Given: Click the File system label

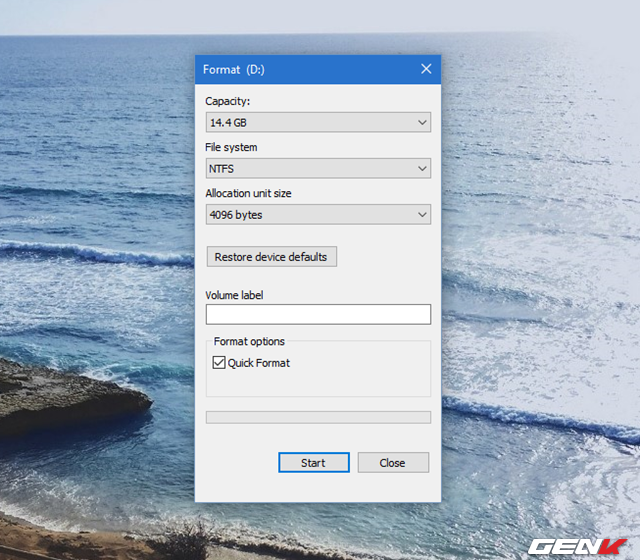Looking at the screenshot, I should click(231, 147).
